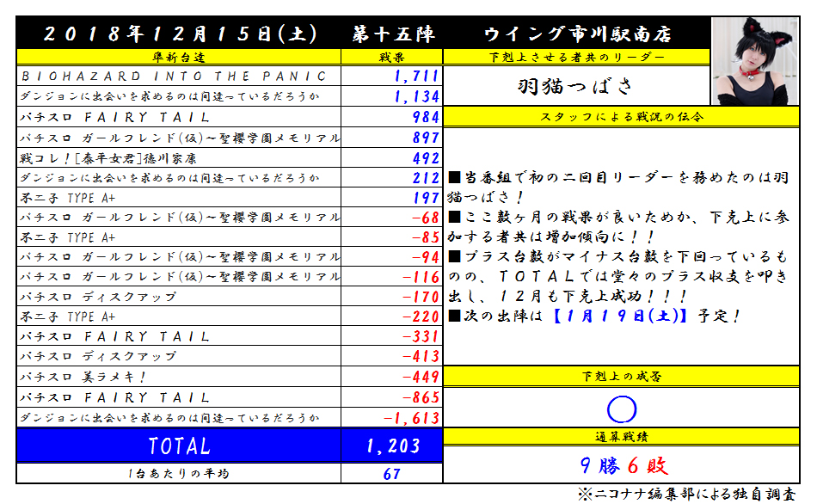Click the 9勝6敗 overall record

[x=623, y=465]
